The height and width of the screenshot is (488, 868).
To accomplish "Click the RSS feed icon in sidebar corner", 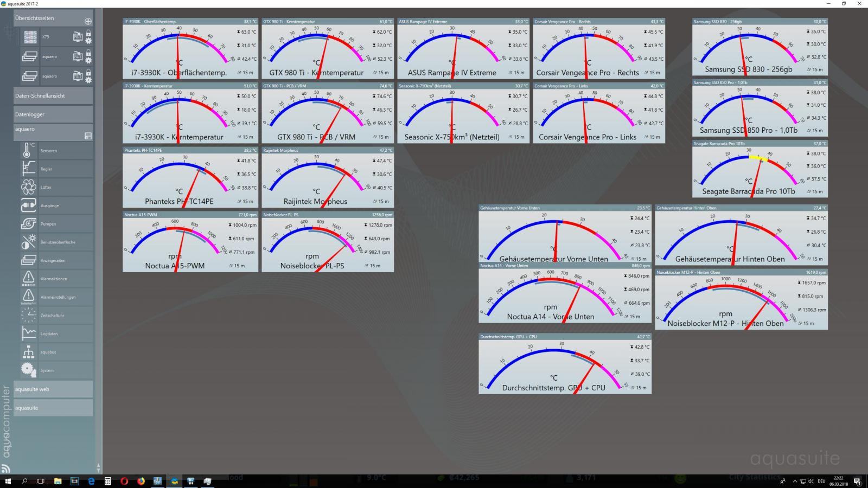I will click(x=6, y=468).
